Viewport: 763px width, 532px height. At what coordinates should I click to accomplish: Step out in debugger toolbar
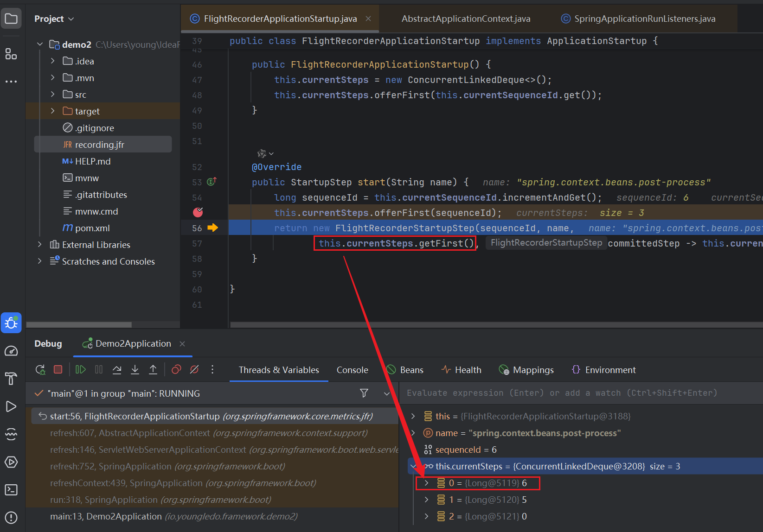[153, 369]
